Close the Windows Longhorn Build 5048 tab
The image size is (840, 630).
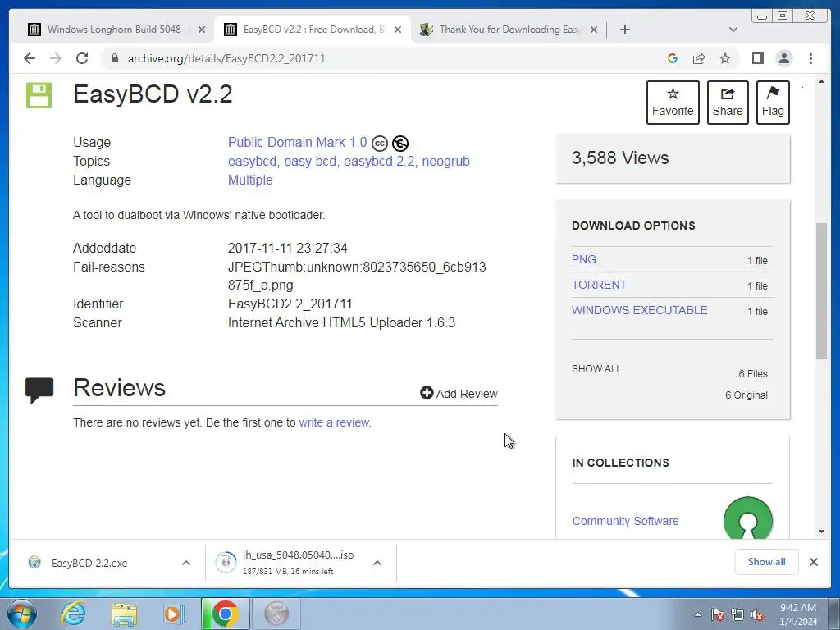(202, 30)
